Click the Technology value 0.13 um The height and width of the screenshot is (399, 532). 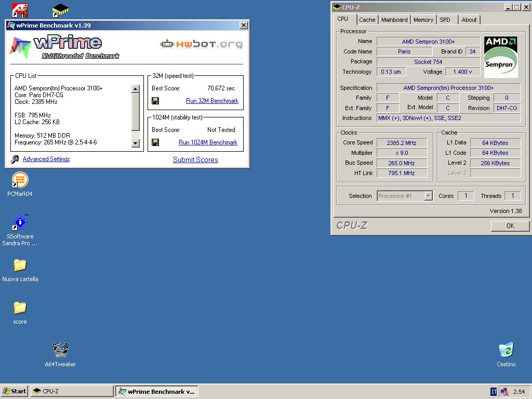[x=391, y=72]
